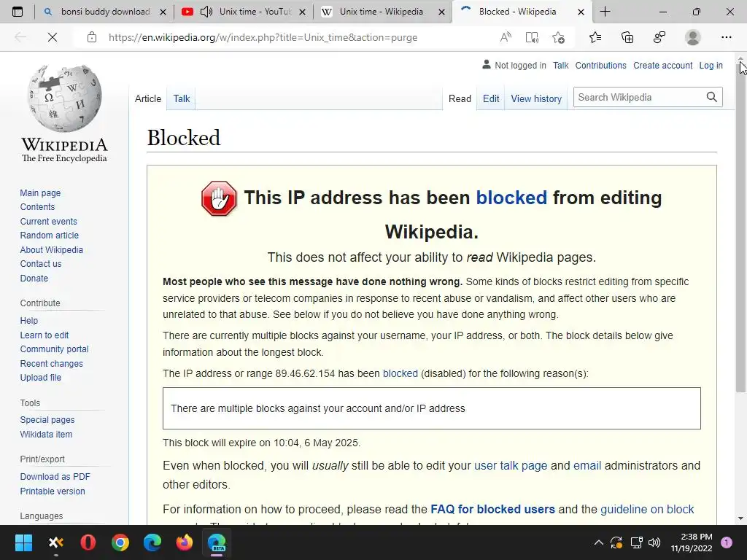Open a new browser tab

(605, 12)
